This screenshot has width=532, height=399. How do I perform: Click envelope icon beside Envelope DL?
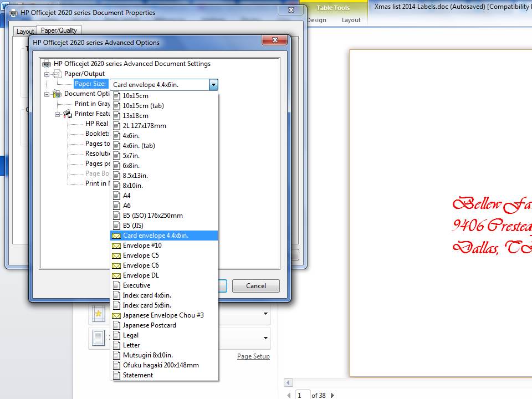click(x=116, y=275)
